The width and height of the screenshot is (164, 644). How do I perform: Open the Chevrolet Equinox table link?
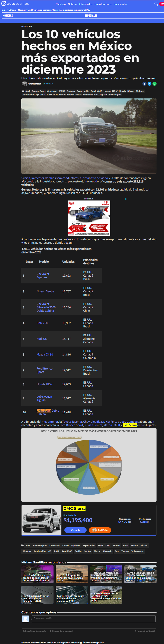coord(43,276)
